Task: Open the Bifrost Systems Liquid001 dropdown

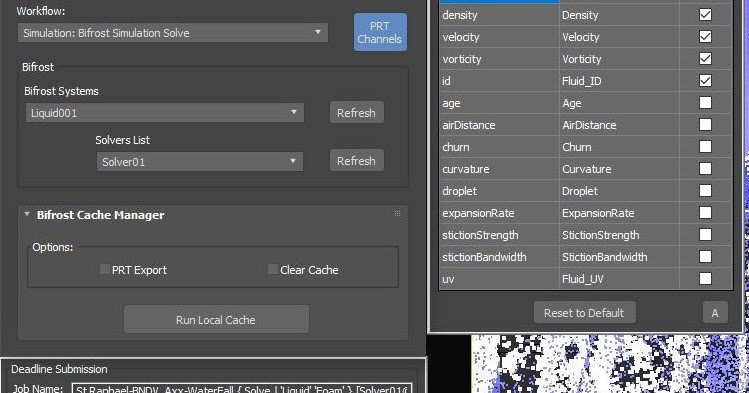Action: point(165,113)
